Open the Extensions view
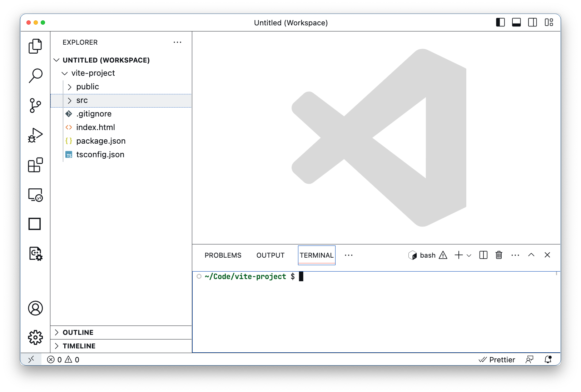 click(x=35, y=165)
